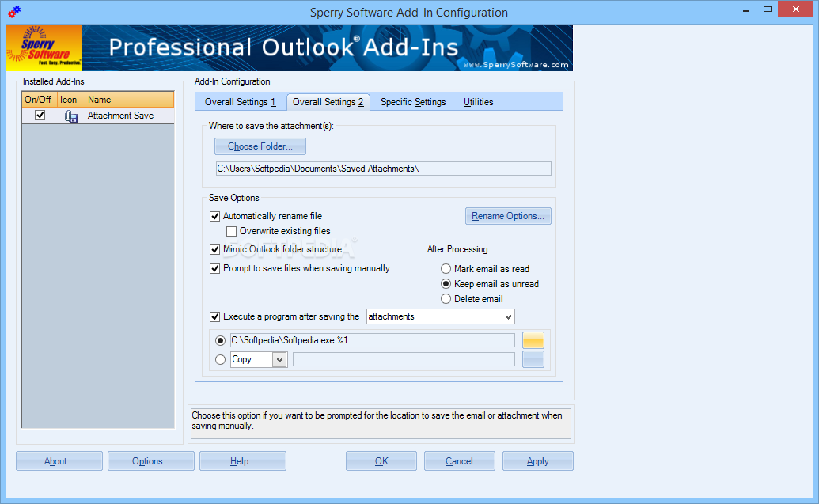Uncheck Mimic Outlook folder structure
The height and width of the screenshot is (504, 819).
214,250
